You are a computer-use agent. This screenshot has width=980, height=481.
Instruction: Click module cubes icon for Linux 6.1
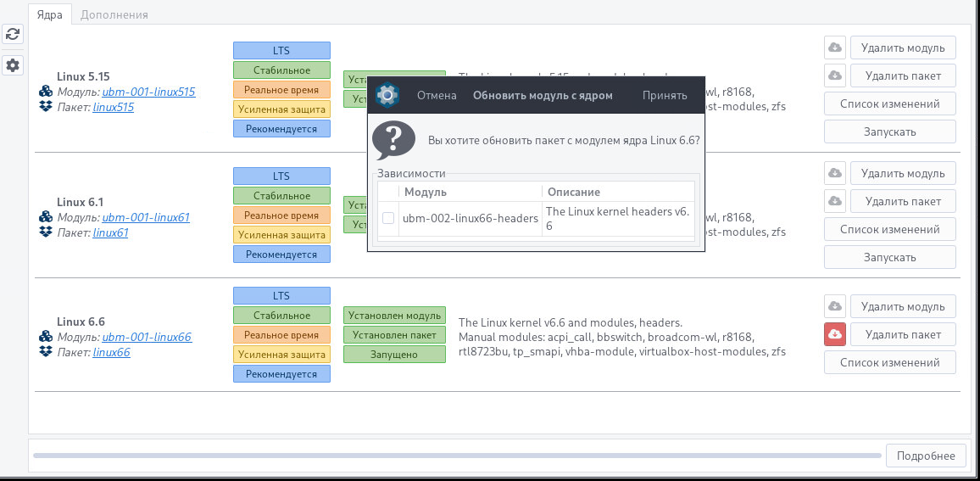46,217
